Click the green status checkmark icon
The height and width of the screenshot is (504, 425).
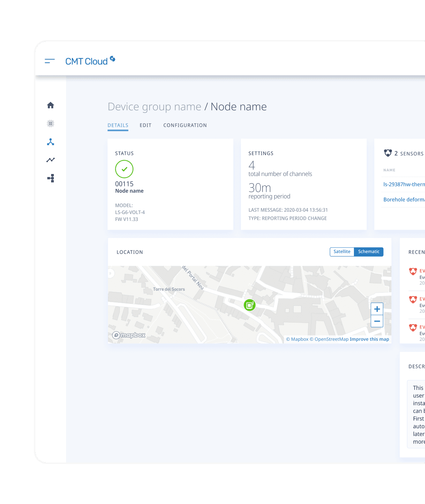pyautogui.click(x=124, y=169)
